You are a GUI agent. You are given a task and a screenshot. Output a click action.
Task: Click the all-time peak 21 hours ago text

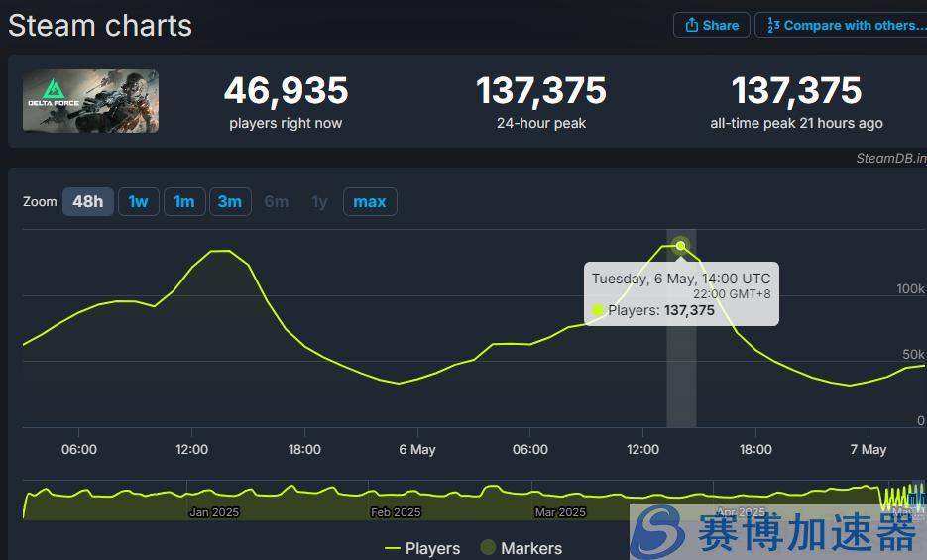pos(796,123)
